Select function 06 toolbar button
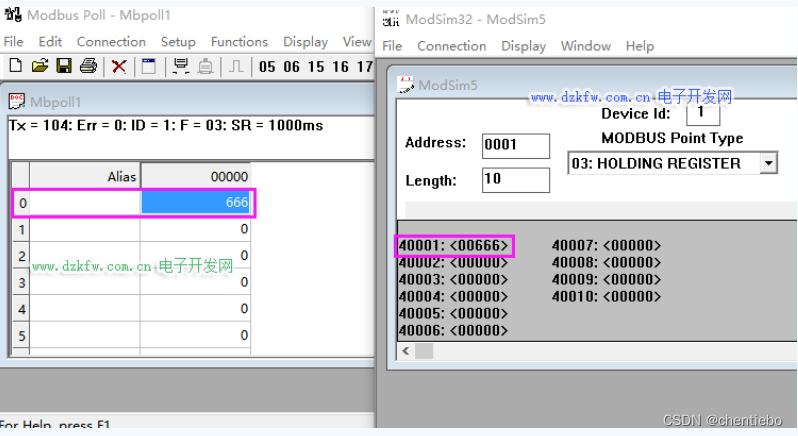Screen dimensions: 798x436 point(292,67)
